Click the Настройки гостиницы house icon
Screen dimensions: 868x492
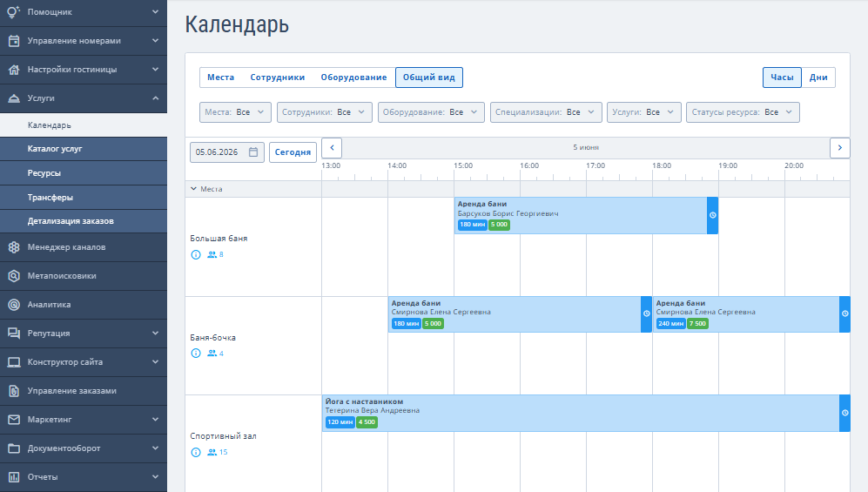[x=14, y=69]
